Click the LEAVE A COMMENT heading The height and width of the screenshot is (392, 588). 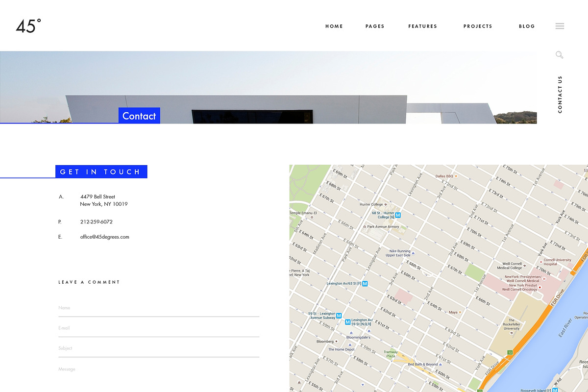89,282
